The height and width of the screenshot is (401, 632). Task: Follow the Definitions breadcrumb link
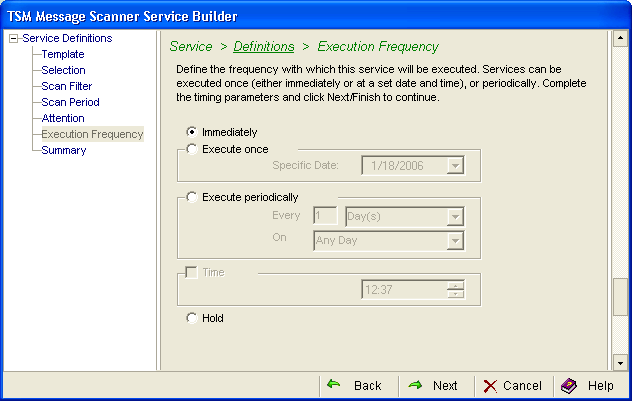264,47
